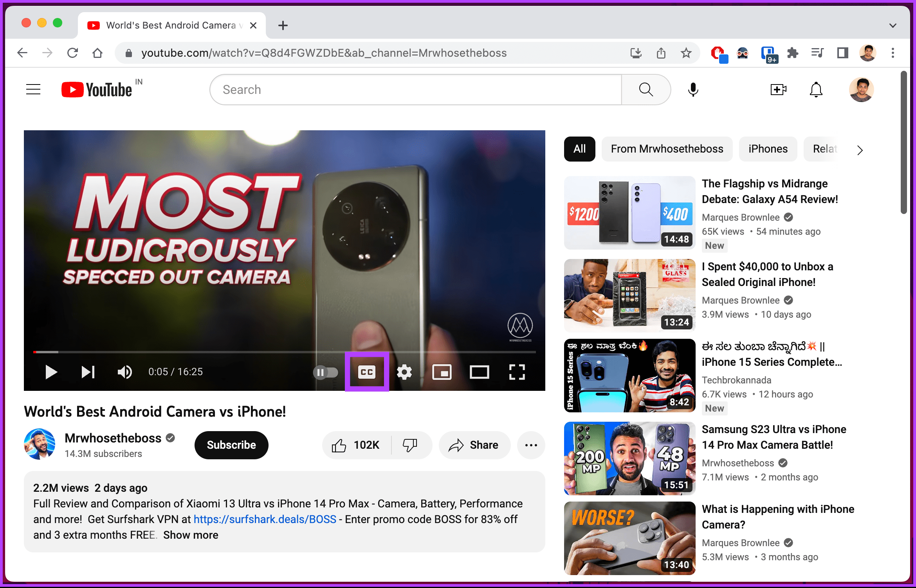Click the install app icon in address bar
This screenshot has height=588, width=916.
[636, 53]
